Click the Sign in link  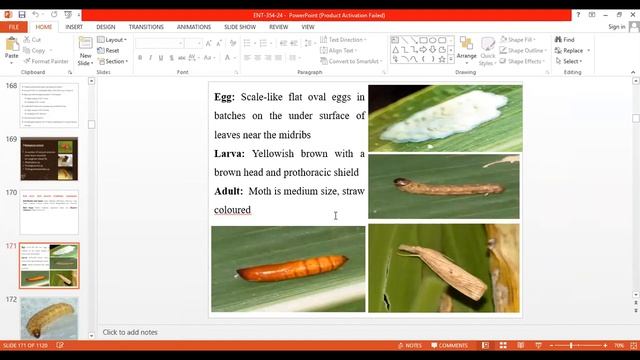616,27
